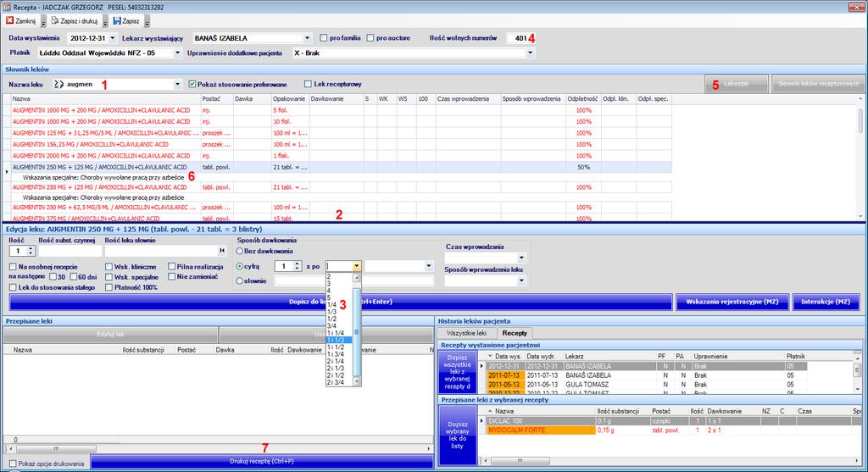Enable the pro familia checkbox
Image resolution: width=868 pixels, height=472 pixels.
click(x=323, y=37)
